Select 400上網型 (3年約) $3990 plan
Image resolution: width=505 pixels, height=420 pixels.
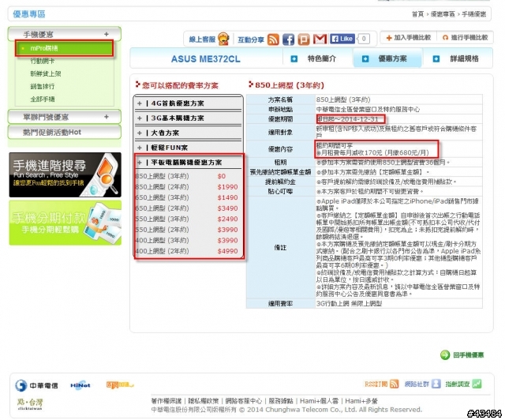click(x=187, y=241)
